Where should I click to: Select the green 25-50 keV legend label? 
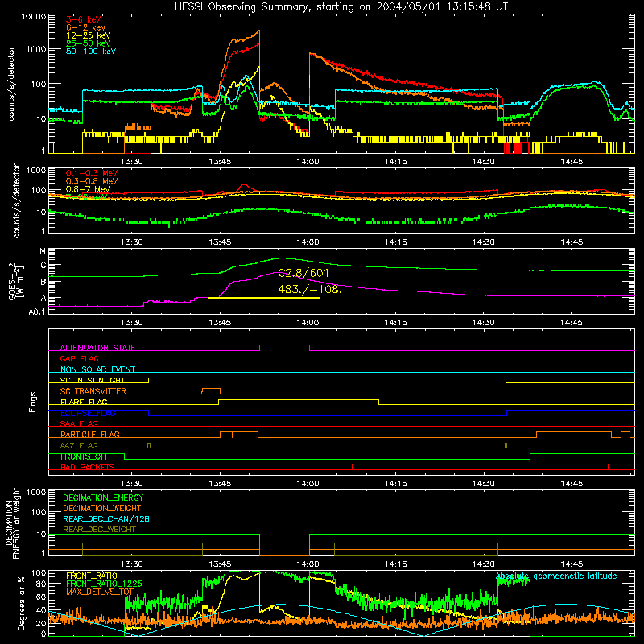pos(89,43)
